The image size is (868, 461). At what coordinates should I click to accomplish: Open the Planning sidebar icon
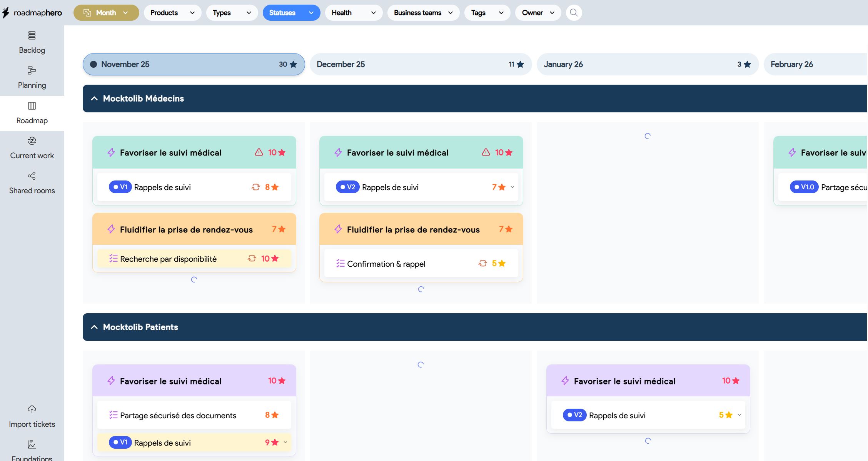[x=32, y=70]
